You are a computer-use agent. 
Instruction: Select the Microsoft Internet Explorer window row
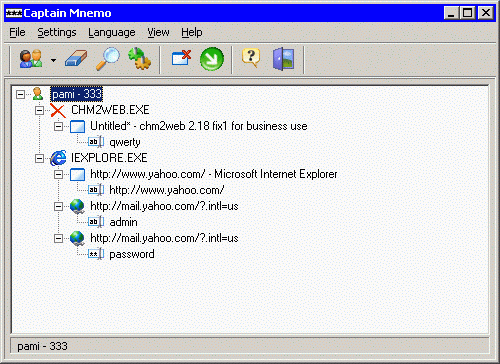point(214,174)
